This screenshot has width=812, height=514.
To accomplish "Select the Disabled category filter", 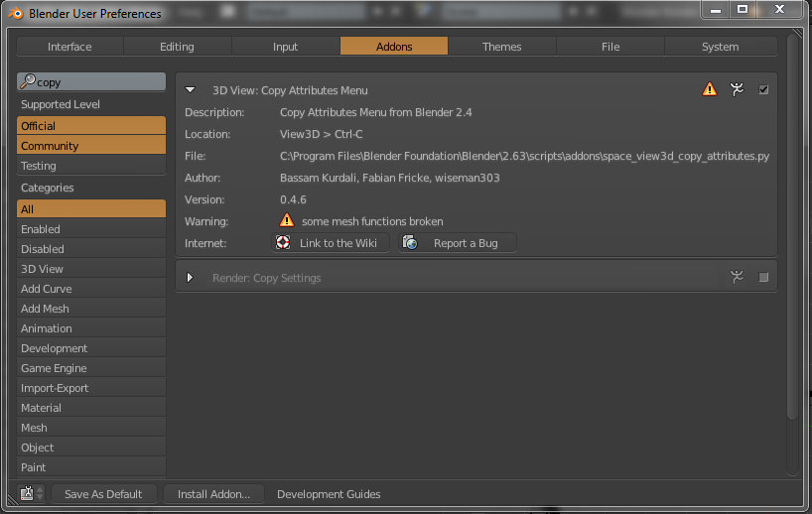I will [x=91, y=249].
